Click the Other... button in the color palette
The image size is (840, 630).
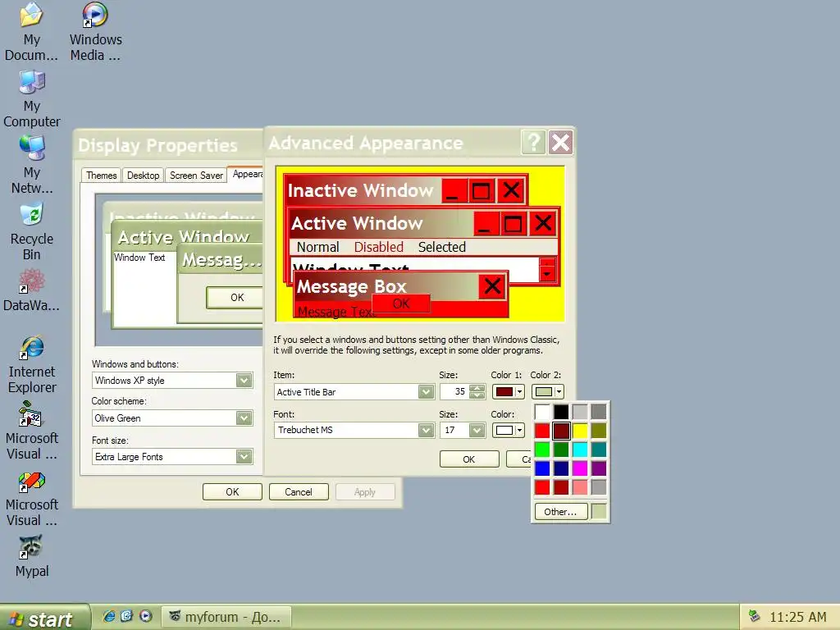560,512
